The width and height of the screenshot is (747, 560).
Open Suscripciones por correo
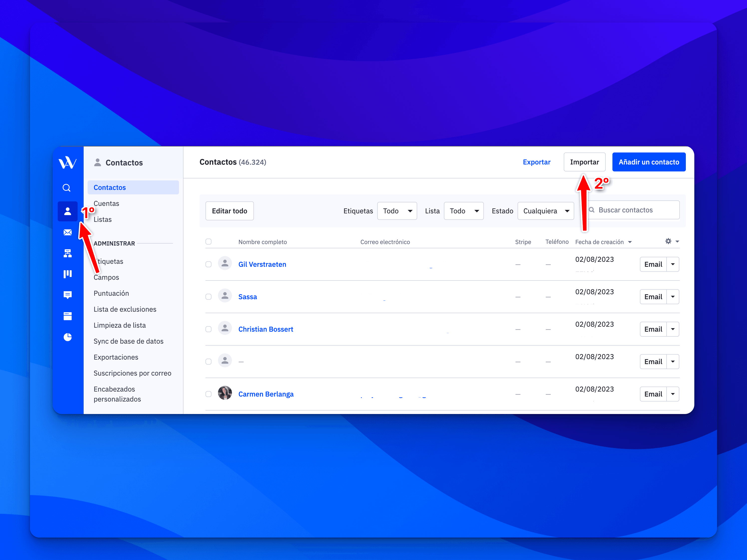[x=132, y=373]
